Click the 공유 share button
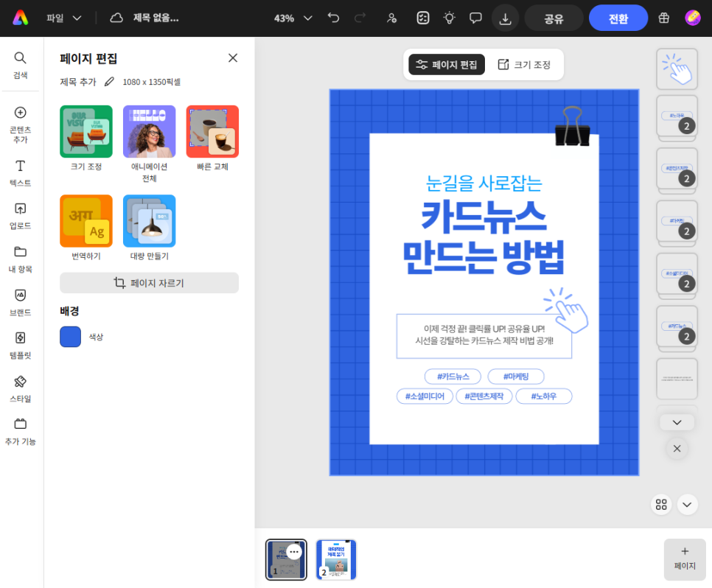This screenshot has width=712, height=588. [554, 18]
